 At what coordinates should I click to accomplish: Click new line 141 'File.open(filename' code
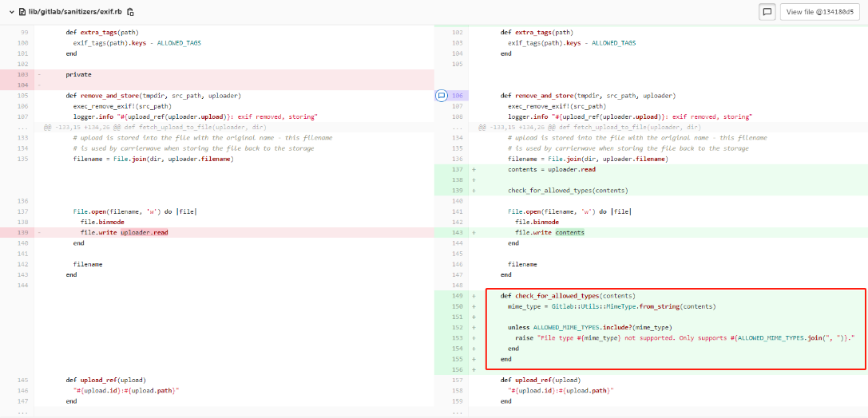569,211
